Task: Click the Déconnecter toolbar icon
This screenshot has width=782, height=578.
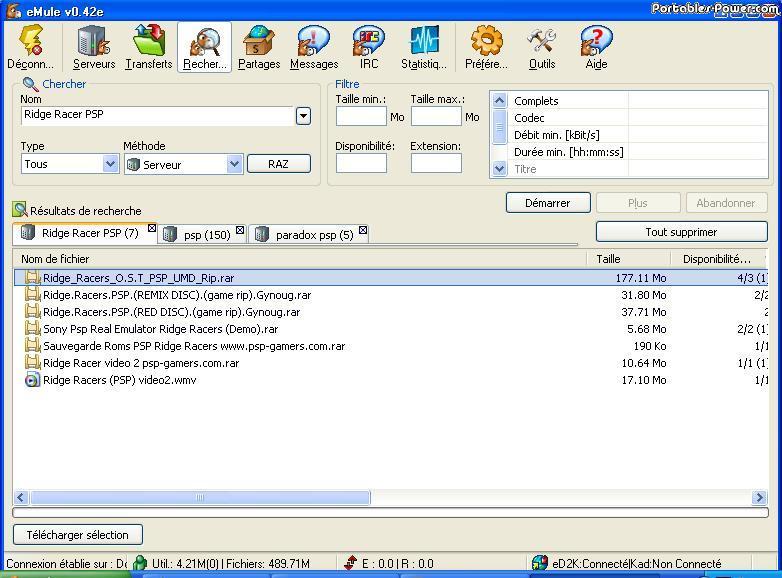Action: click(30, 47)
